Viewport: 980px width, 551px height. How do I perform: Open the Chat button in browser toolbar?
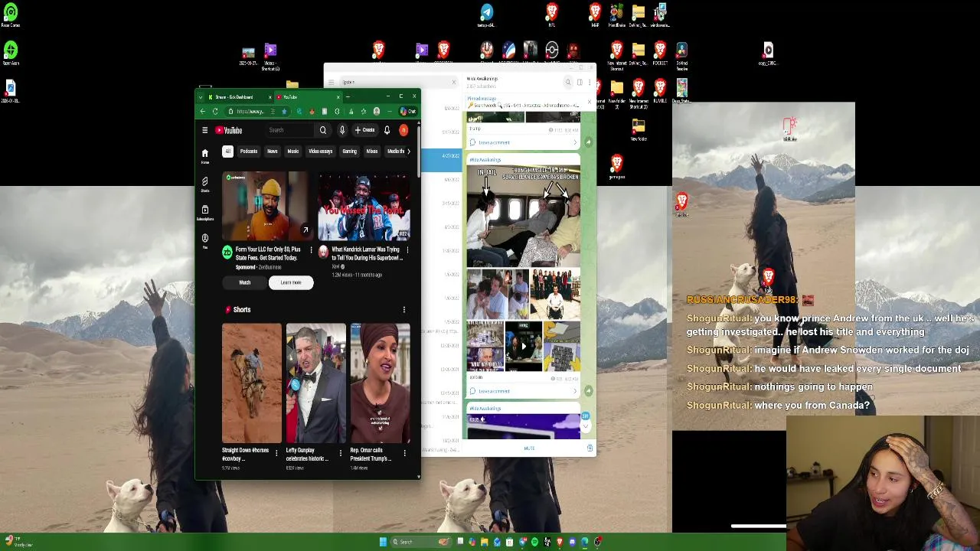(x=408, y=112)
